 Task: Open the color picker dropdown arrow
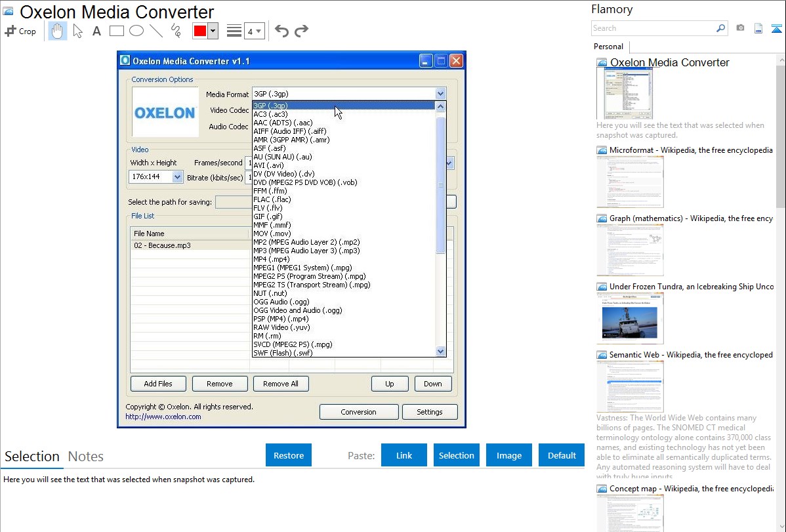pyautogui.click(x=213, y=31)
